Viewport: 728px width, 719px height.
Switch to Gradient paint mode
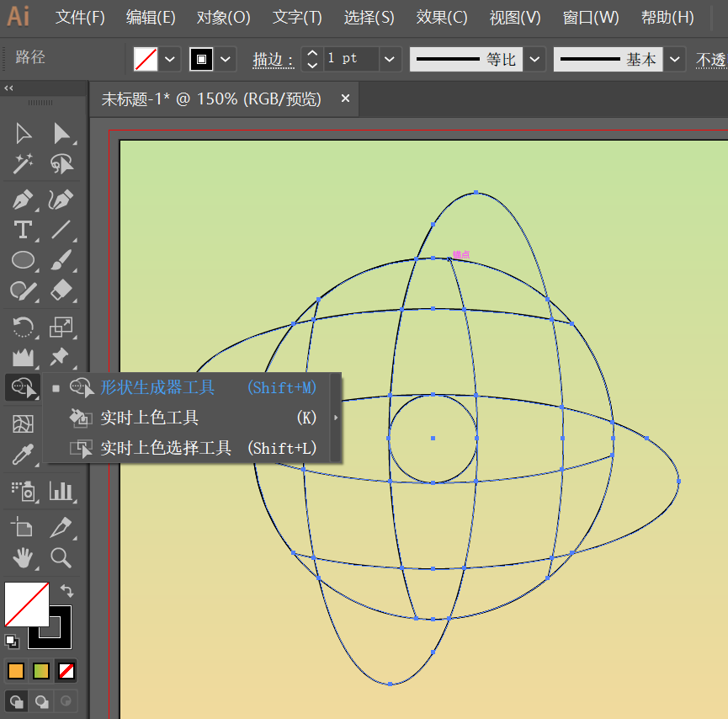tap(41, 671)
